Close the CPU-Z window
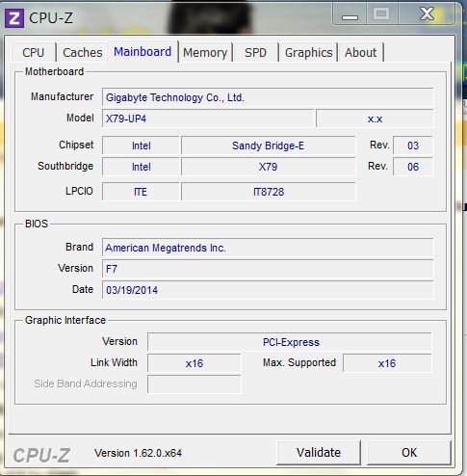 click(x=427, y=13)
